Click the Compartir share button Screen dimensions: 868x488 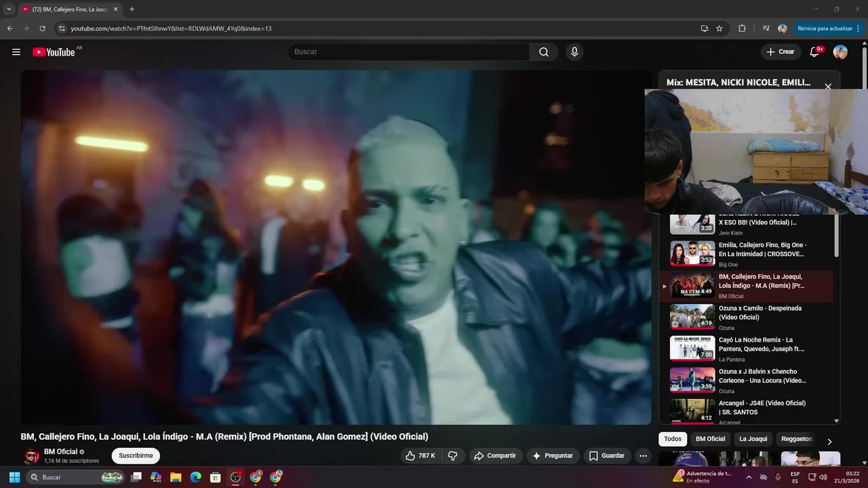[495, 455]
